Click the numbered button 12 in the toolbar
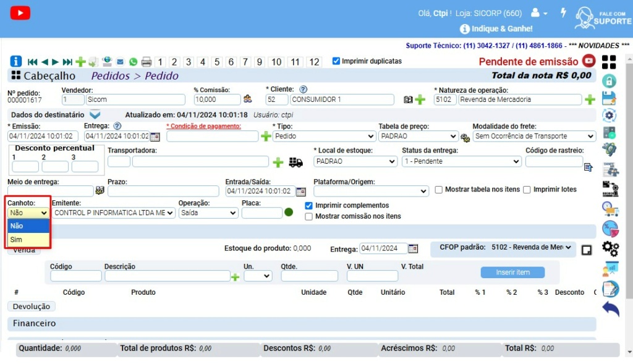The height and width of the screenshot is (364, 633). pos(314,62)
